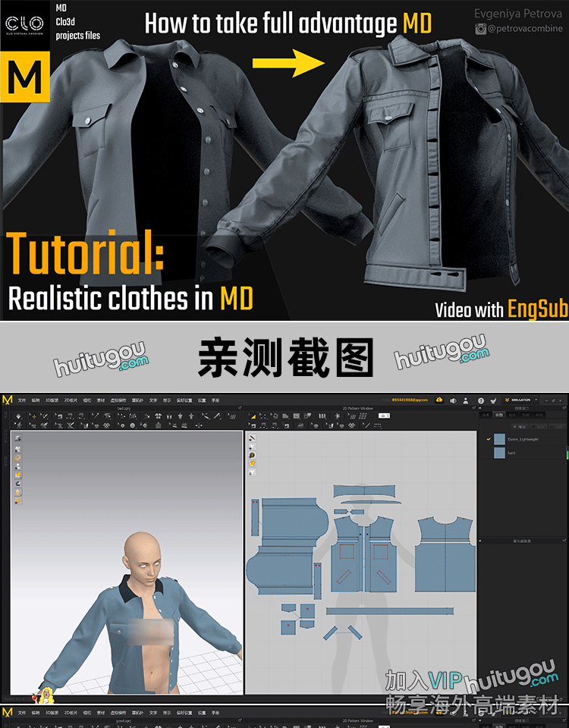The width and height of the screenshot is (569, 728).
Task: Select the Select/Move tool with plus cursor
Action: click(33, 416)
